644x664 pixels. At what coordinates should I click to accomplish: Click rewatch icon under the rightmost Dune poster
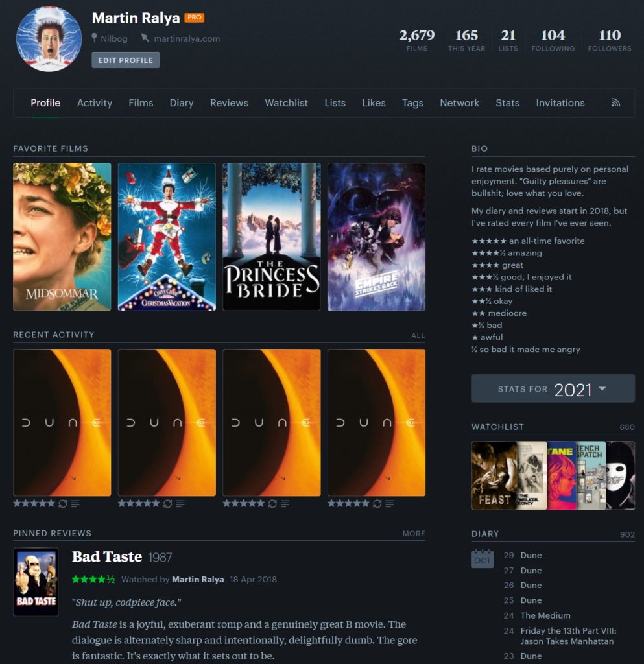point(377,503)
